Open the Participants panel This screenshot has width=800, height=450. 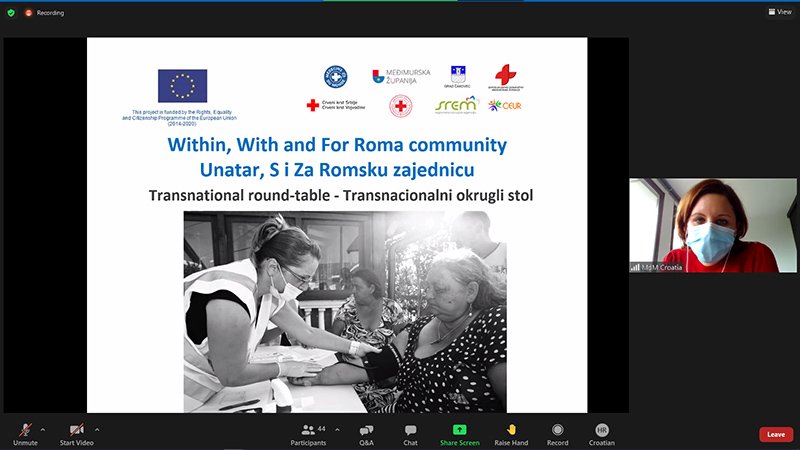coord(308,435)
